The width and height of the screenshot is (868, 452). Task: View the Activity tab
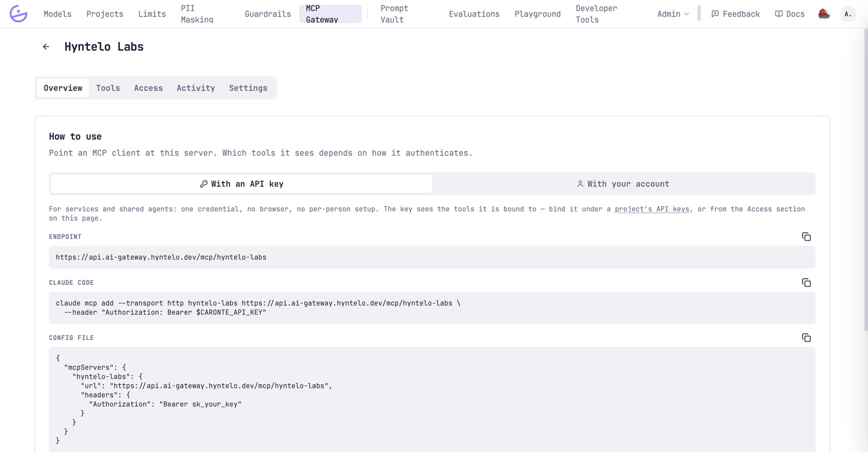pyautogui.click(x=196, y=88)
